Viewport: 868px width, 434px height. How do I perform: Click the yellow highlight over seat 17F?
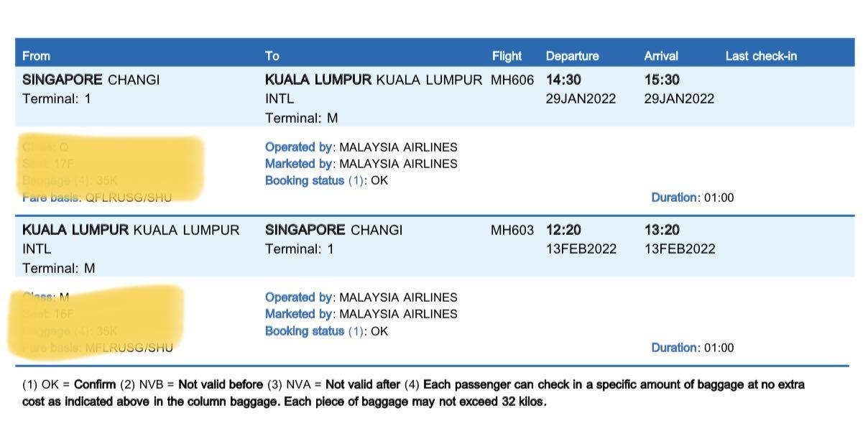coord(65,164)
